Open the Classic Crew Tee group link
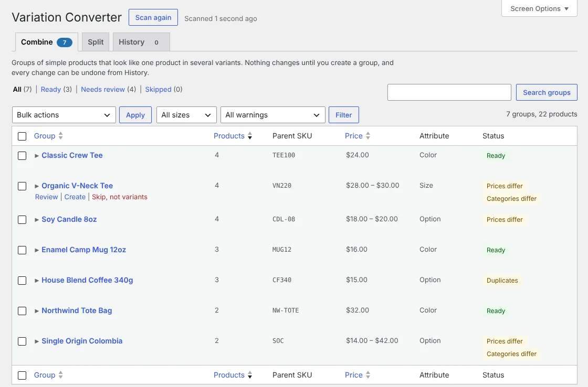The width and height of the screenshot is (588, 387). tap(72, 155)
